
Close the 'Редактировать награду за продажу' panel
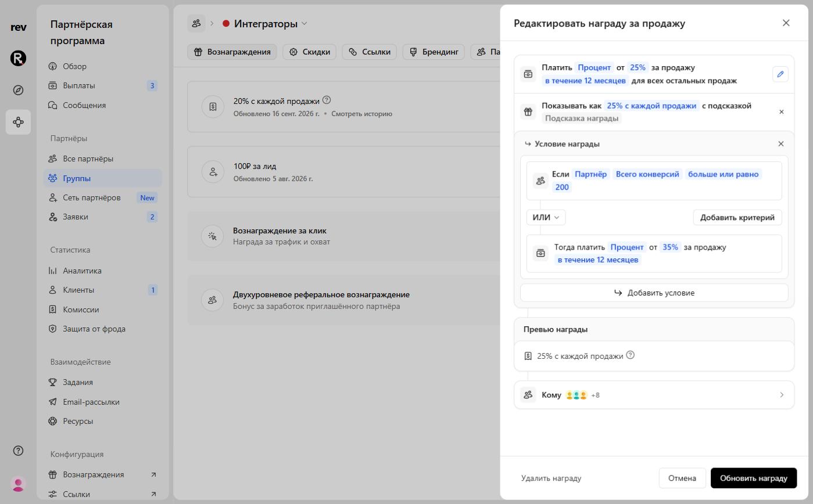786,23
